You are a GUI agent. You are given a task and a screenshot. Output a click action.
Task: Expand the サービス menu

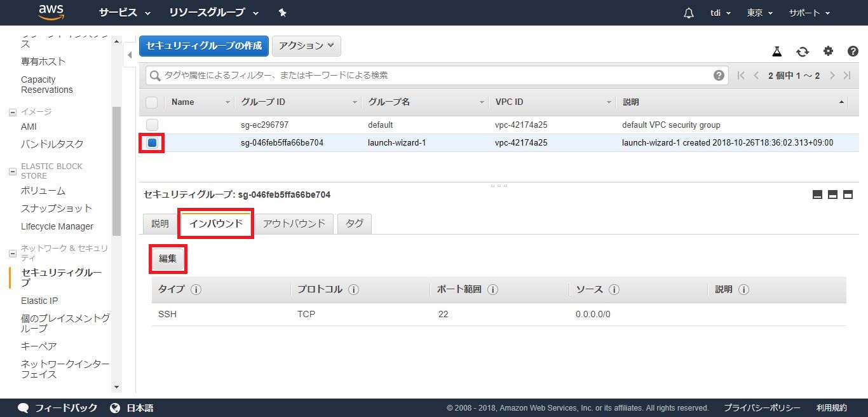pos(125,13)
